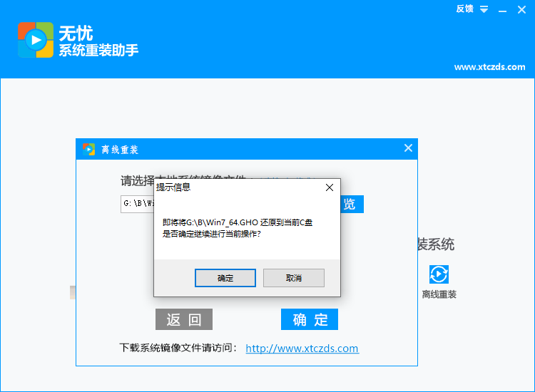
Task: Click the image file path input field
Action: click(137, 204)
